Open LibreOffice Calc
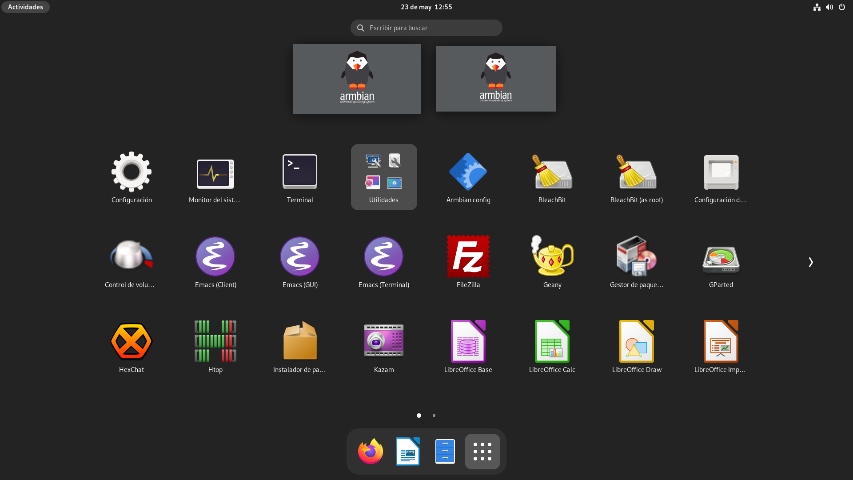 pos(552,347)
